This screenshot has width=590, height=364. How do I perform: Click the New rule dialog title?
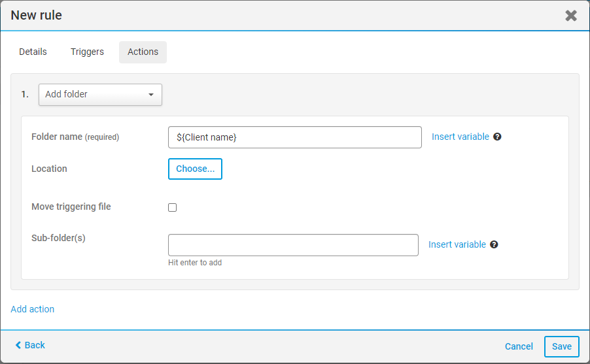coord(37,15)
